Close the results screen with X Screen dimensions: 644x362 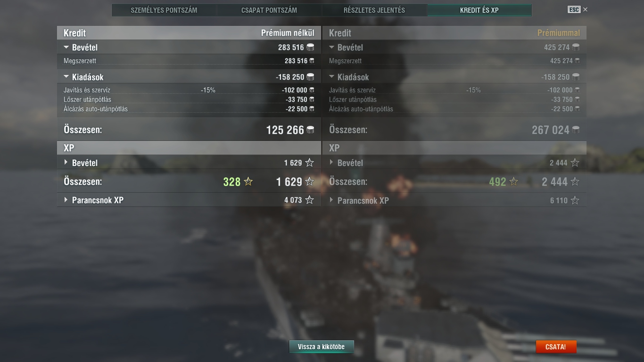pos(585,9)
